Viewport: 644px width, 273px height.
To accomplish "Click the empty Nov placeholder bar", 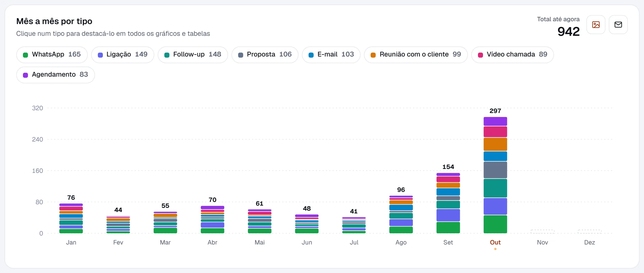I will click(543, 232).
